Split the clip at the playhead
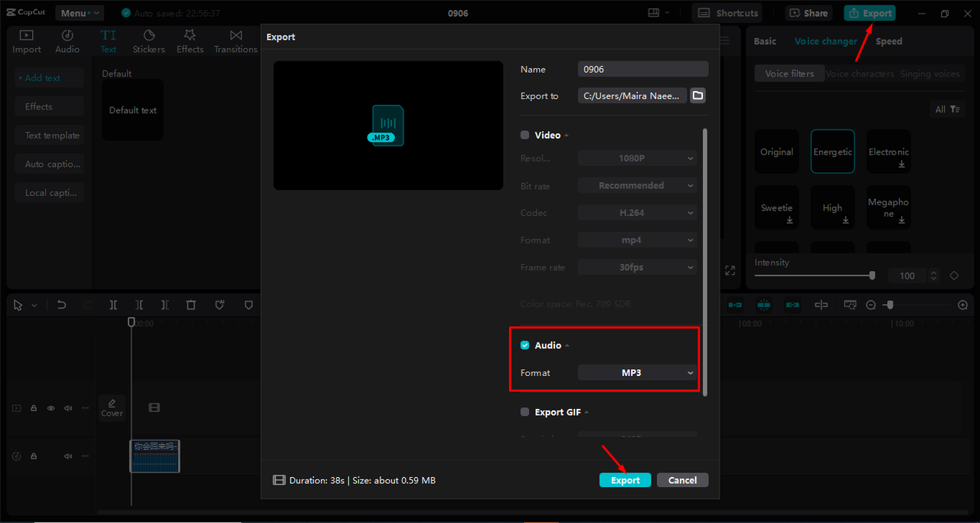 pyautogui.click(x=113, y=305)
